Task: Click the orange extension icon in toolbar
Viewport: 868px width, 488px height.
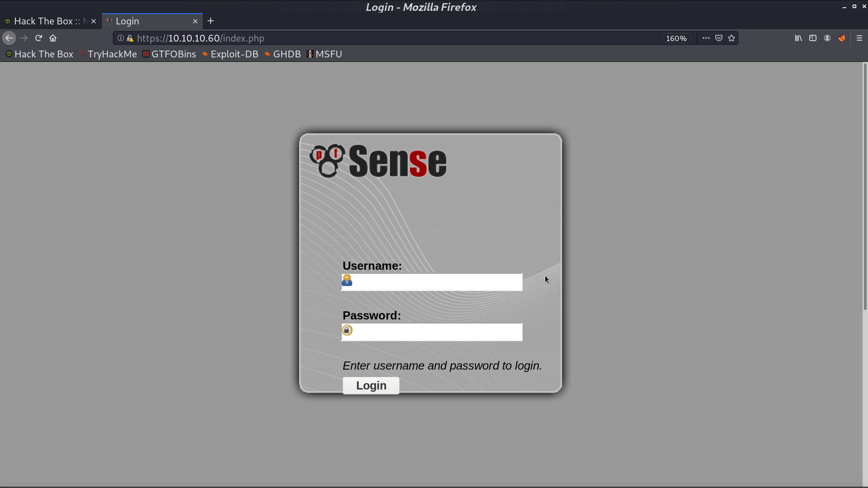Action: tap(842, 38)
